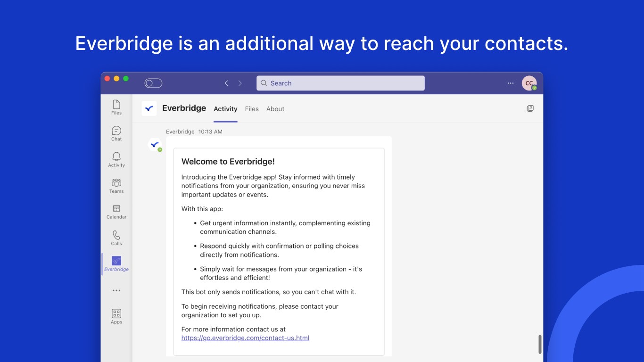
Task: Switch to the About tab
Action: (275, 109)
